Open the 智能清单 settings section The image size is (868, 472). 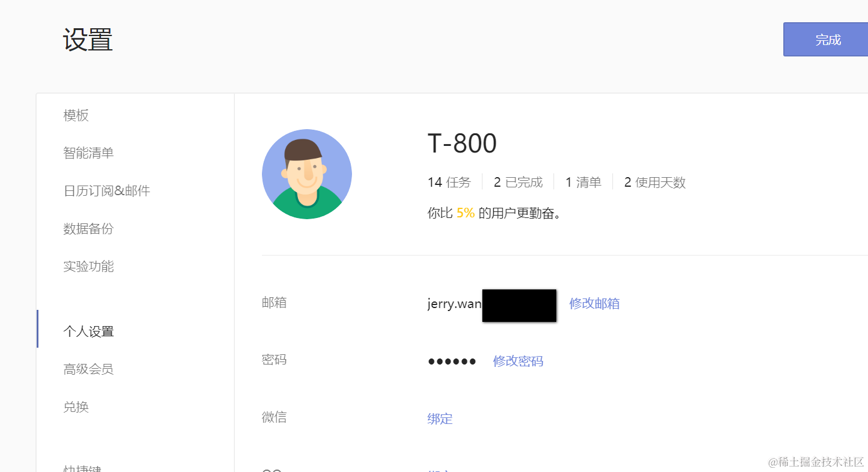pos(89,153)
